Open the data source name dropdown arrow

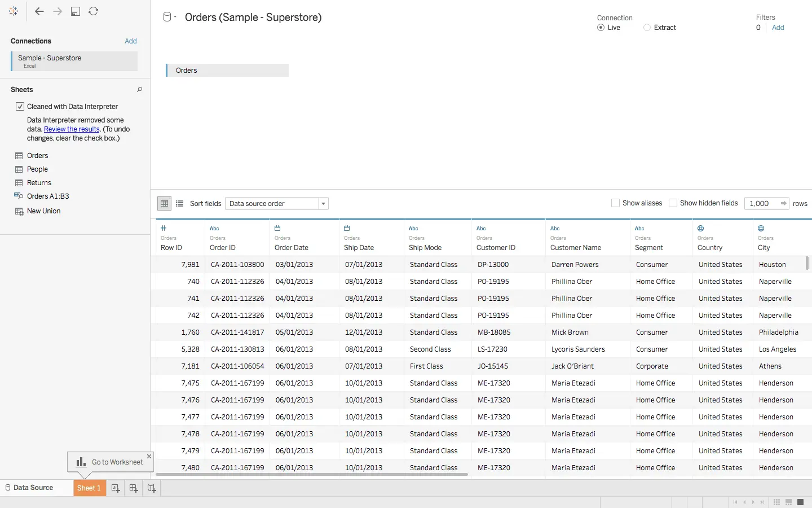(x=175, y=17)
